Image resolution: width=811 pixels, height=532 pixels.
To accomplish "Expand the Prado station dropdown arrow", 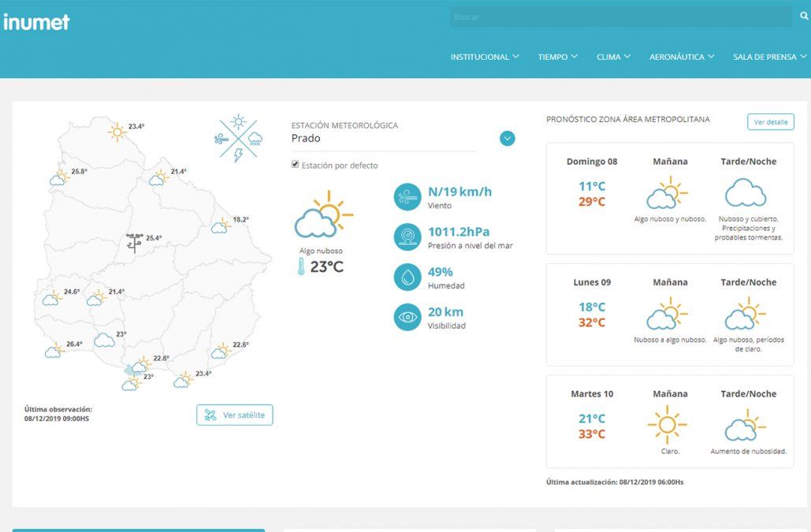I will 508,139.
